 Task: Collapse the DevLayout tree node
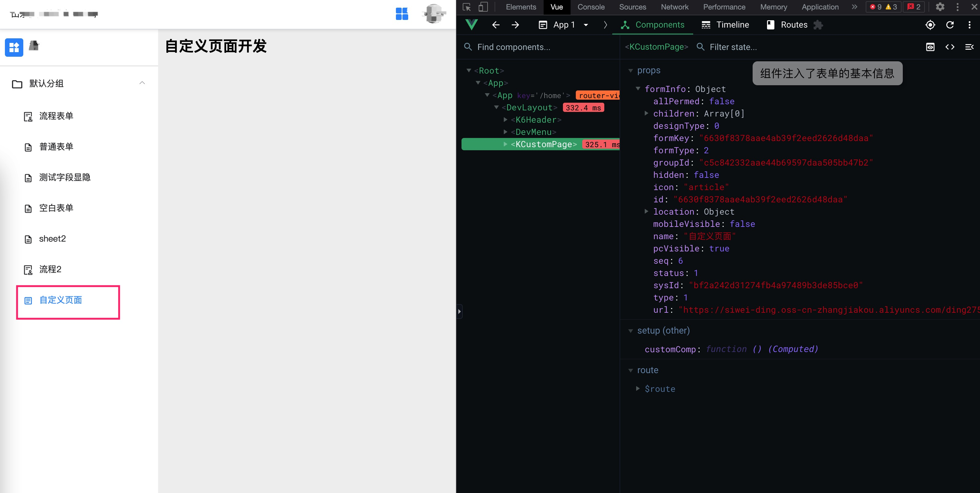tap(496, 107)
